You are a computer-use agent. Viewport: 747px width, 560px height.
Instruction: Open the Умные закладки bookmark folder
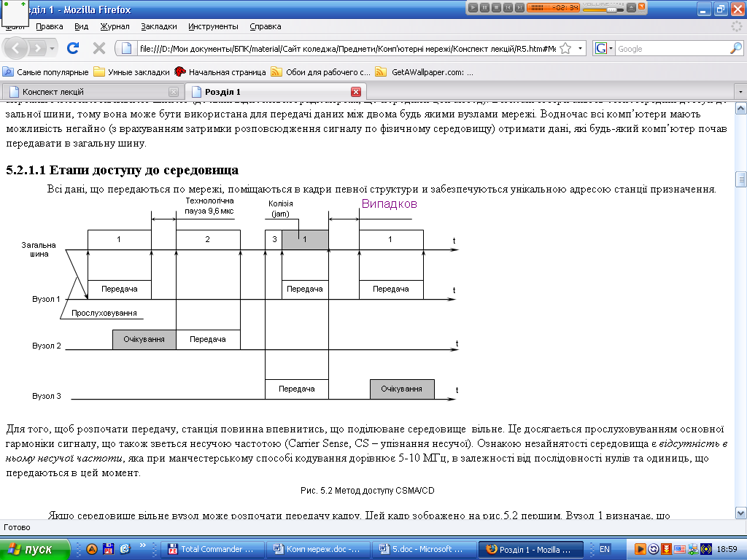coord(131,72)
